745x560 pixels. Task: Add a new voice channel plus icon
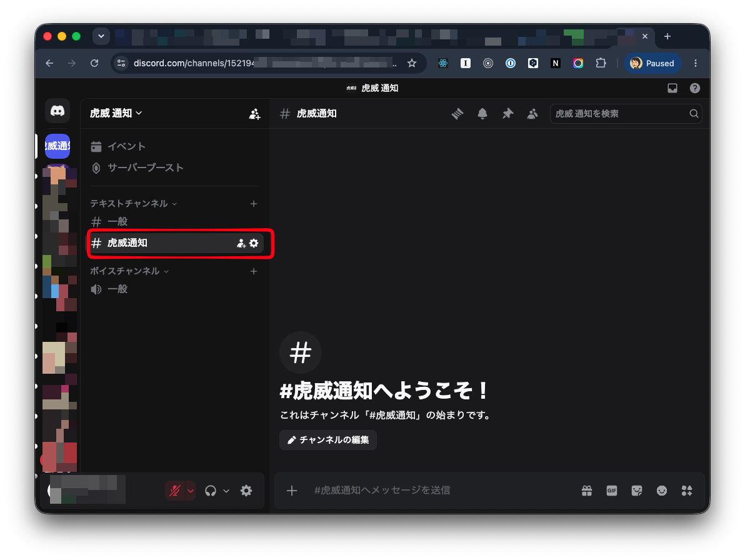254,271
